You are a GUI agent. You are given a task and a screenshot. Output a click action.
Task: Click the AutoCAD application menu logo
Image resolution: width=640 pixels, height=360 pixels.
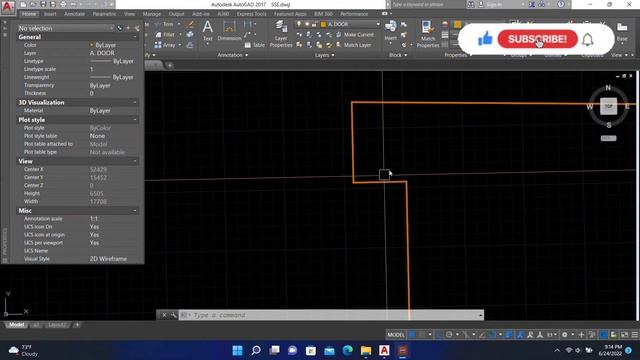8,7
